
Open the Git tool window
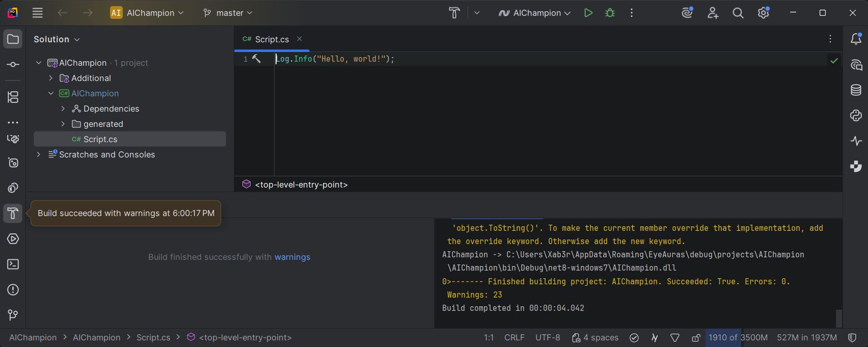pos(13,315)
